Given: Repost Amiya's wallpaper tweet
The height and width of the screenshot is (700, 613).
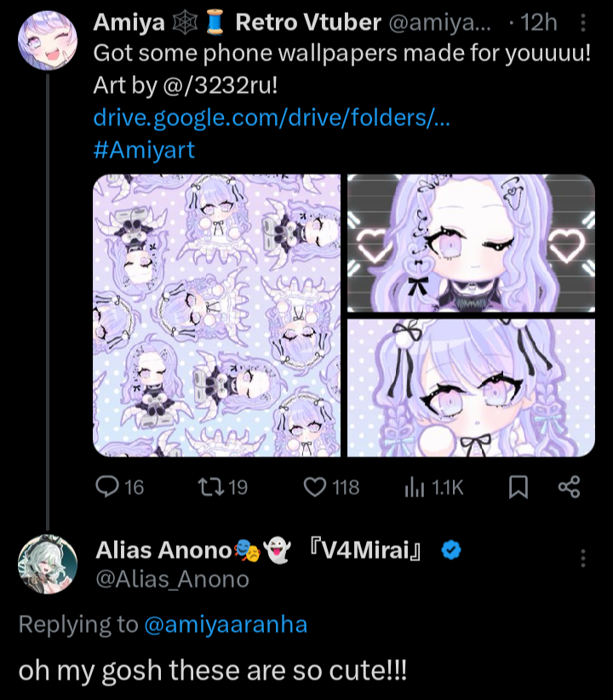Looking at the screenshot, I should pyautogui.click(x=208, y=487).
